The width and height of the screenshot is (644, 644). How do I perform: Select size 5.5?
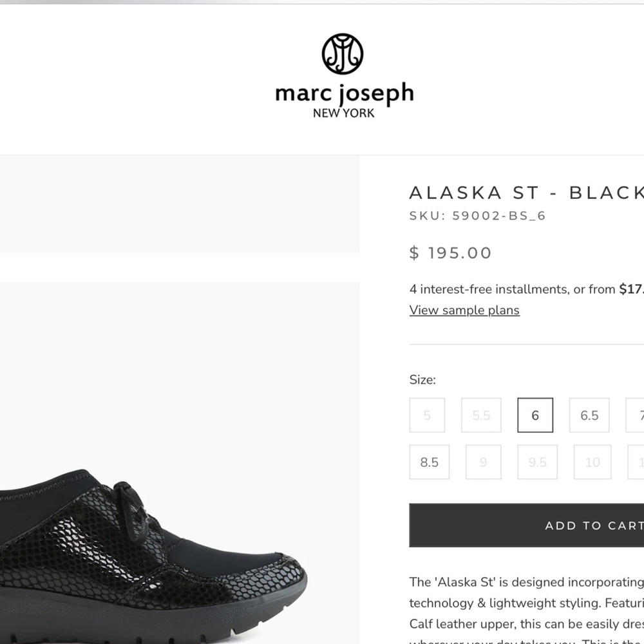point(481,415)
